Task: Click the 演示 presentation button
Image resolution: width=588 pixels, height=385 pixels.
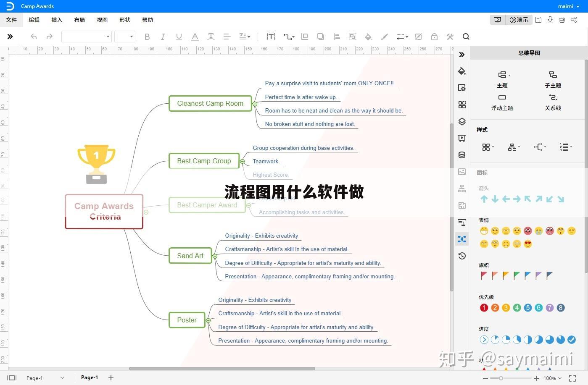Action: tap(519, 20)
